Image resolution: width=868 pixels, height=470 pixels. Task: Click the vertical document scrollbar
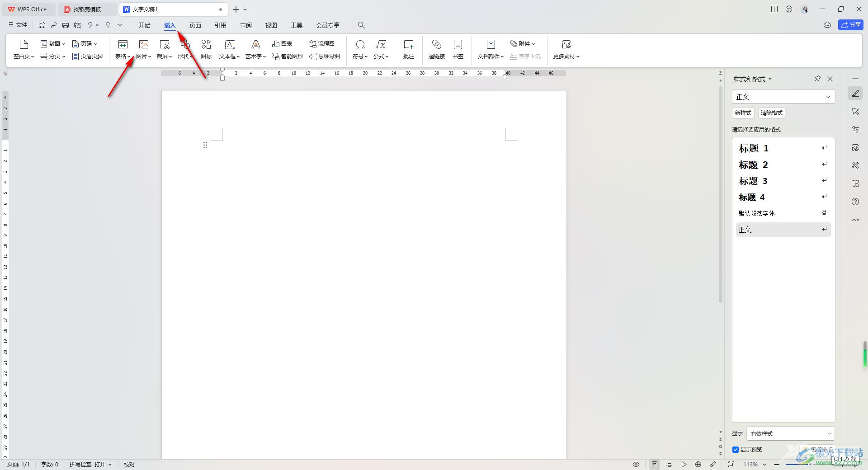pos(721,194)
